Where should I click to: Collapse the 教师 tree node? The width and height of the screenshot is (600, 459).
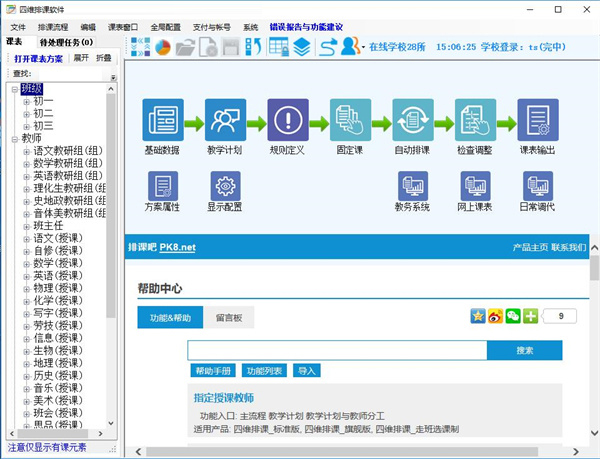pos(15,139)
